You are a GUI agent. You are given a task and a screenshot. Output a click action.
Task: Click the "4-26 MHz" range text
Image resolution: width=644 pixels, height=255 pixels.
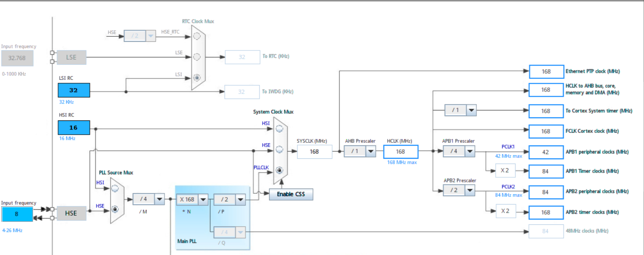[12, 230]
